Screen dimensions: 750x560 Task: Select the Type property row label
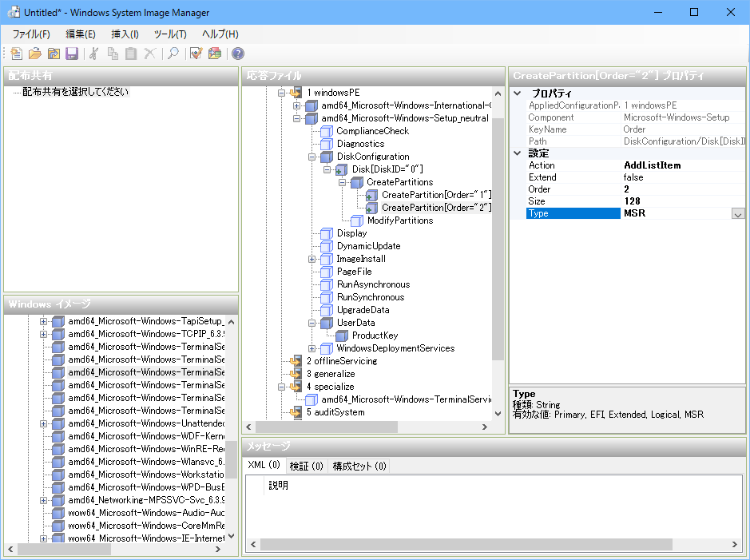click(x=573, y=213)
